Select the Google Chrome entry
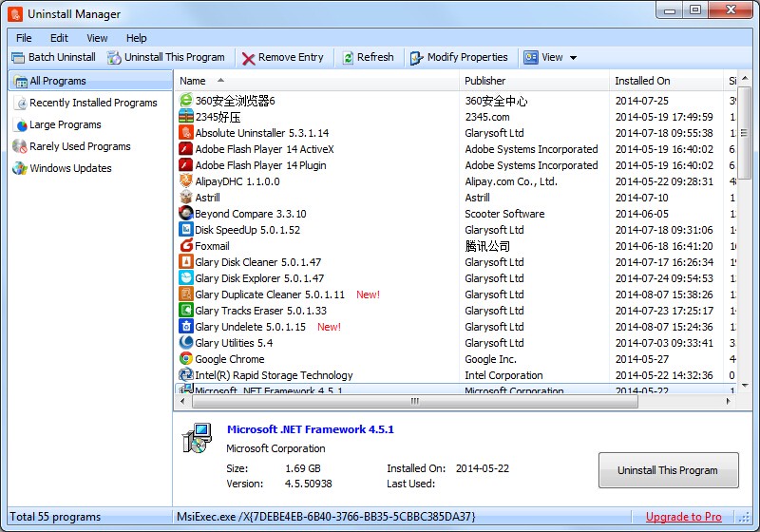Screen dimensions: 760x532 point(229,359)
